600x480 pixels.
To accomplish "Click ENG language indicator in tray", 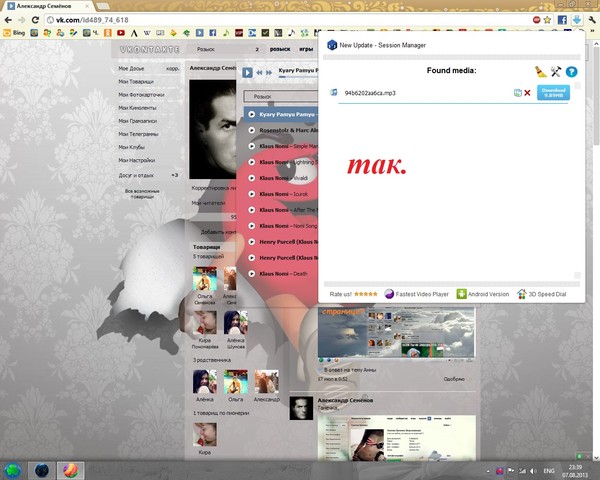I will (549, 471).
